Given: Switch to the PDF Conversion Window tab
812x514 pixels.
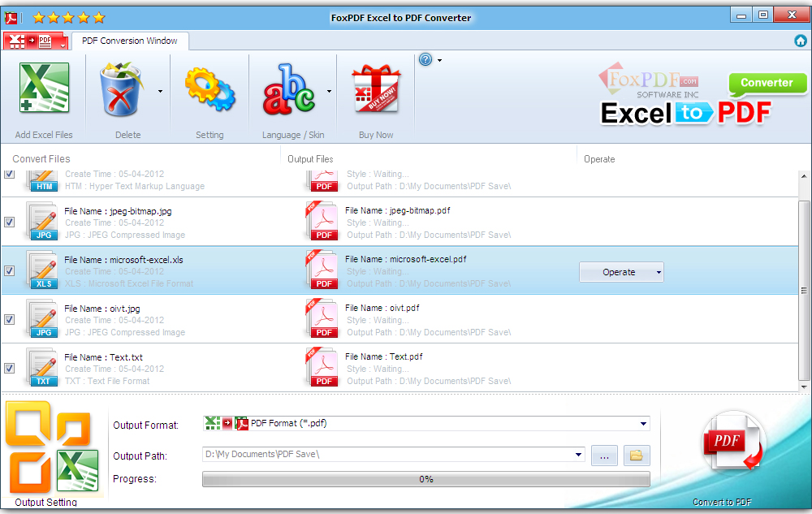Looking at the screenshot, I should pyautogui.click(x=129, y=41).
